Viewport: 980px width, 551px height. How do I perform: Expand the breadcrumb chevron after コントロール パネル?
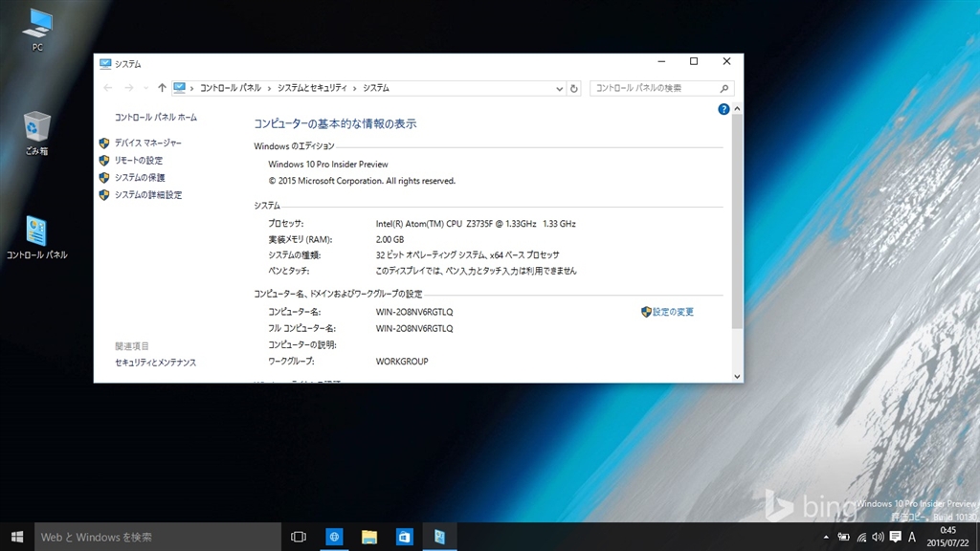point(269,89)
